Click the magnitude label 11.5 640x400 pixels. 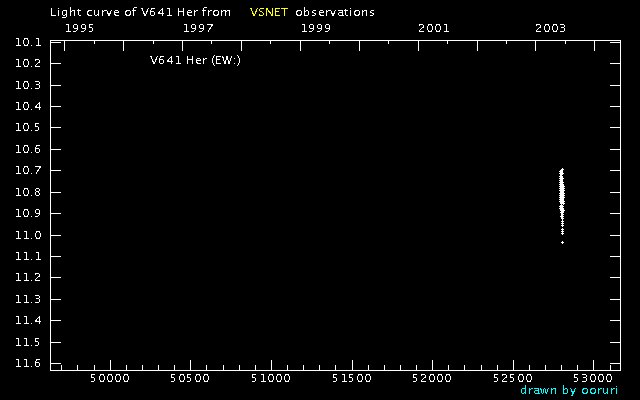tap(28, 342)
